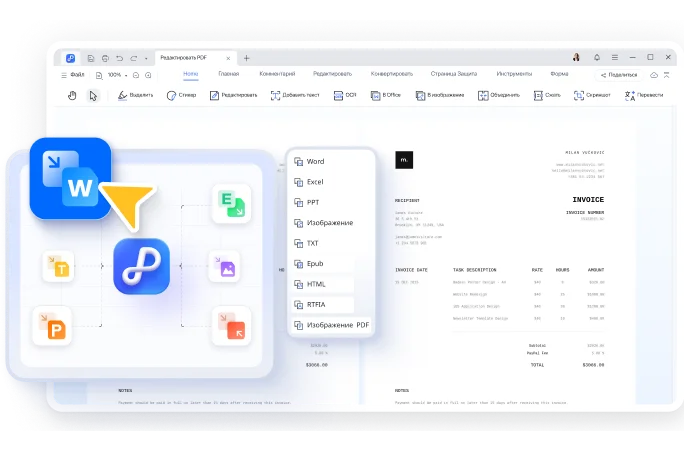The width and height of the screenshot is (684, 456).
Task: Click the Скриншот screenshot tool
Action: (x=592, y=95)
